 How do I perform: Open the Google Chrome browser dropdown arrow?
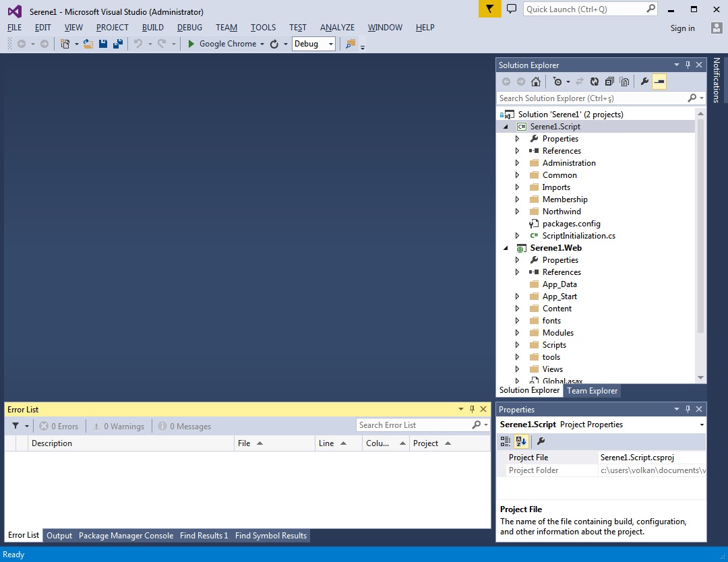(x=262, y=44)
